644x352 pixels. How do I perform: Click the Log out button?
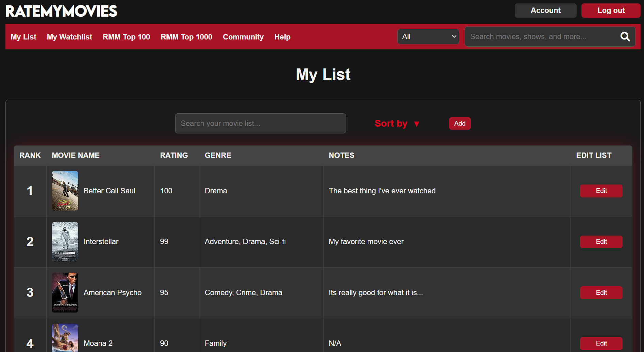pos(611,11)
